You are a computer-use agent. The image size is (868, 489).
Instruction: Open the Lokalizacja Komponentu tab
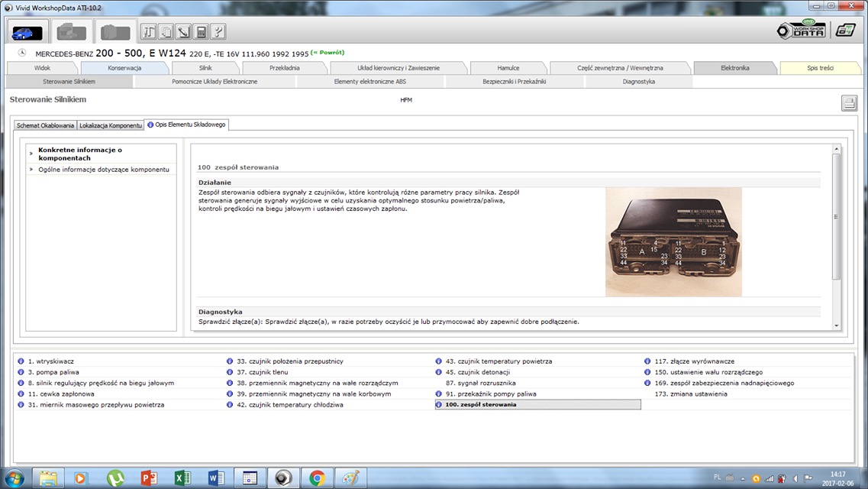coord(111,125)
